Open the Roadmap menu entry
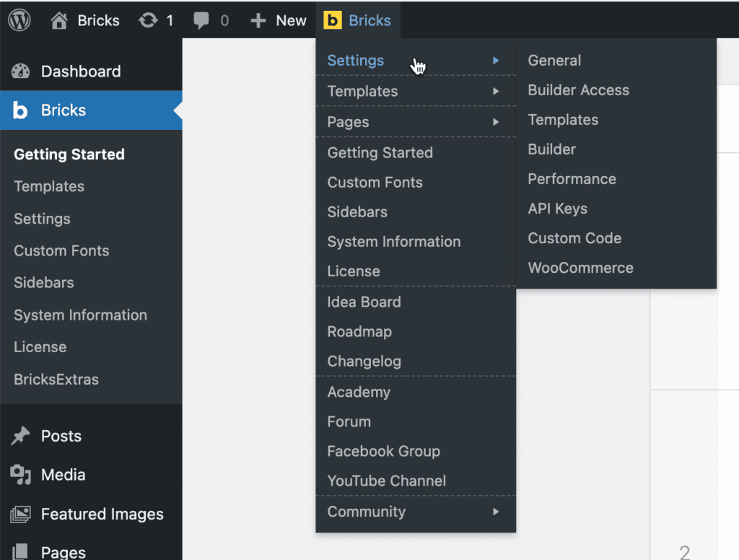739x560 pixels. [359, 331]
